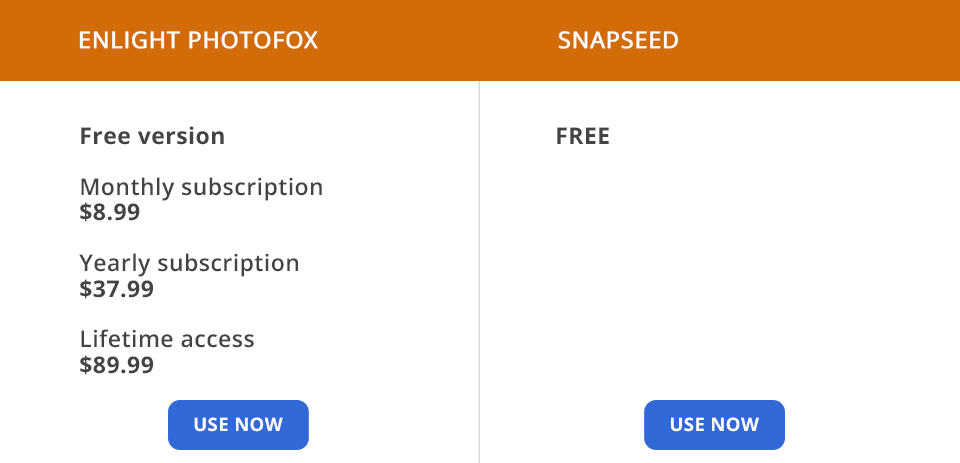Click the vertical divider between the columns
The image size is (960, 463).
(480, 270)
